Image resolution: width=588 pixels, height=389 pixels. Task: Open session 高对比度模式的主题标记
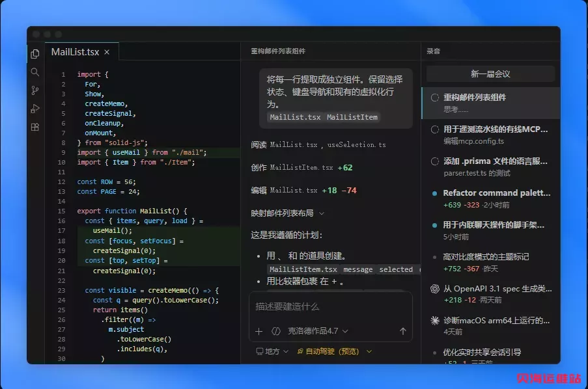point(491,262)
